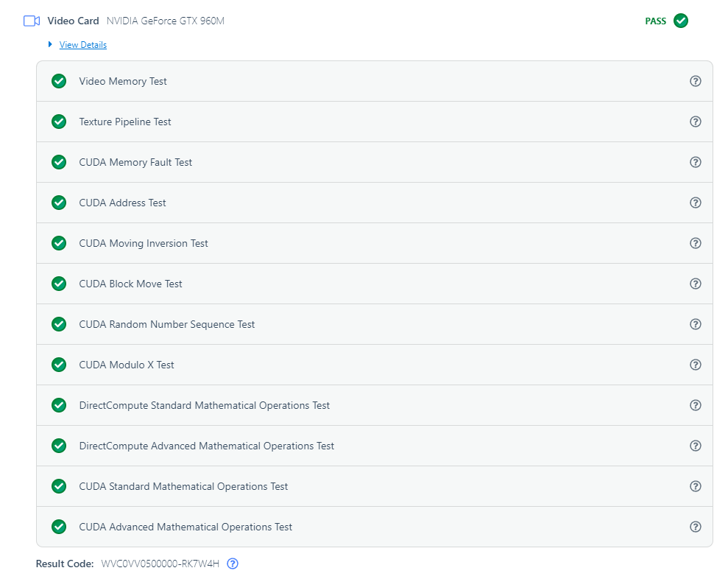Open help for CUDA Moving Inversion Test
This screenshot has height=579, width=728.
695,243
